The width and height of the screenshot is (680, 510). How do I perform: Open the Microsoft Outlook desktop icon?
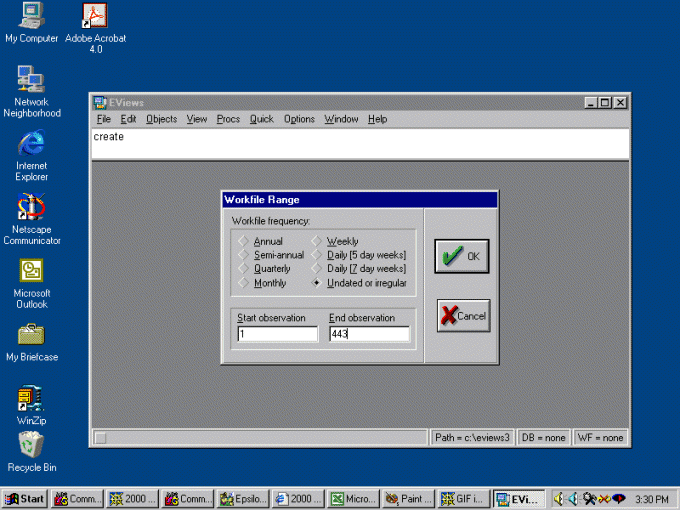31,271
